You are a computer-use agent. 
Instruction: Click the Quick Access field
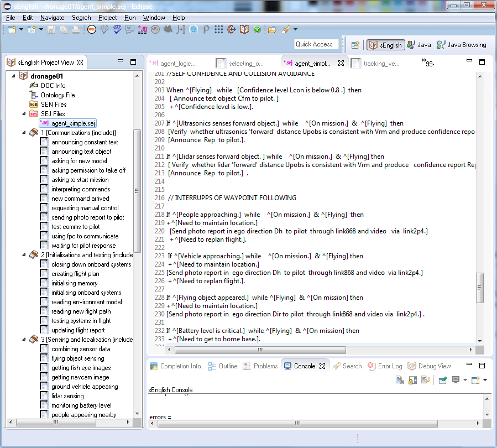[315, 44]
